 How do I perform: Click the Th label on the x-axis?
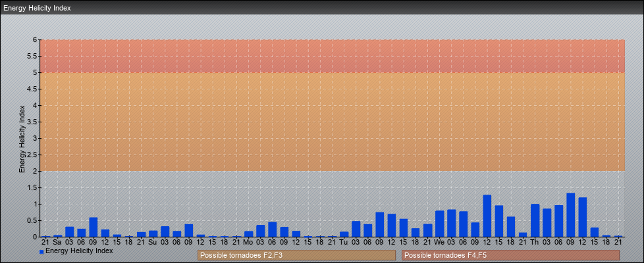(x=535, y=242)
